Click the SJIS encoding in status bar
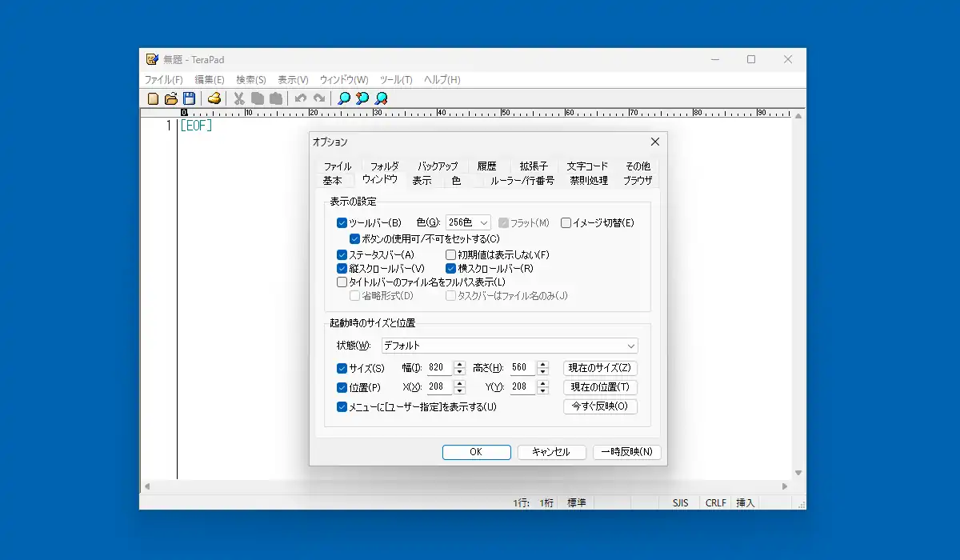The width and height of the screenshot is (960, 560). pyautogui.click(x=681, y=503)
